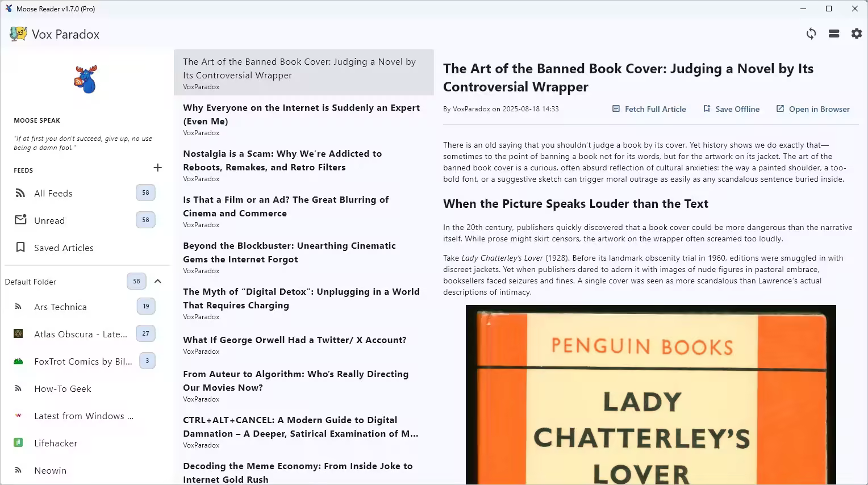Click the Moose Speak quote text

tap(83, 143)
